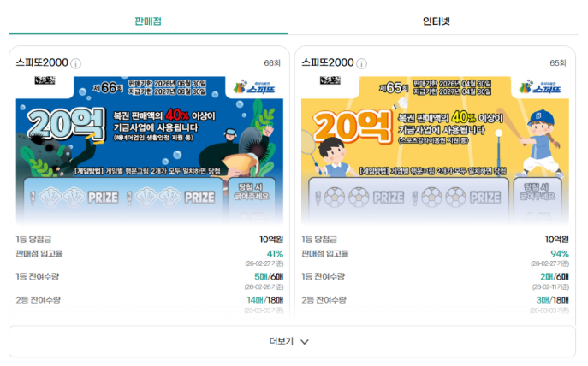Viewport: 588px width, 366px height.
Task: Click the 41% 판매점 입고율 value
Action: point(275,254)
